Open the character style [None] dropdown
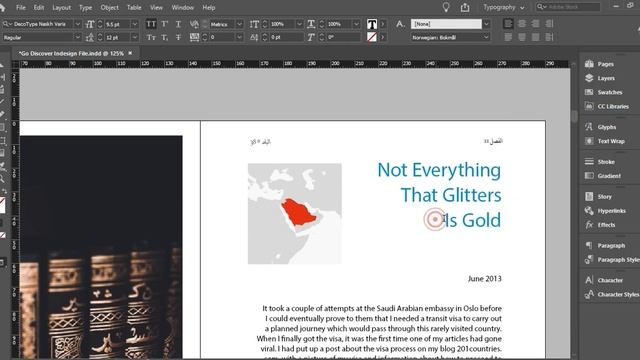Image resolution: width=640 pixels, height=360 pixels. (x=486, y=24)
